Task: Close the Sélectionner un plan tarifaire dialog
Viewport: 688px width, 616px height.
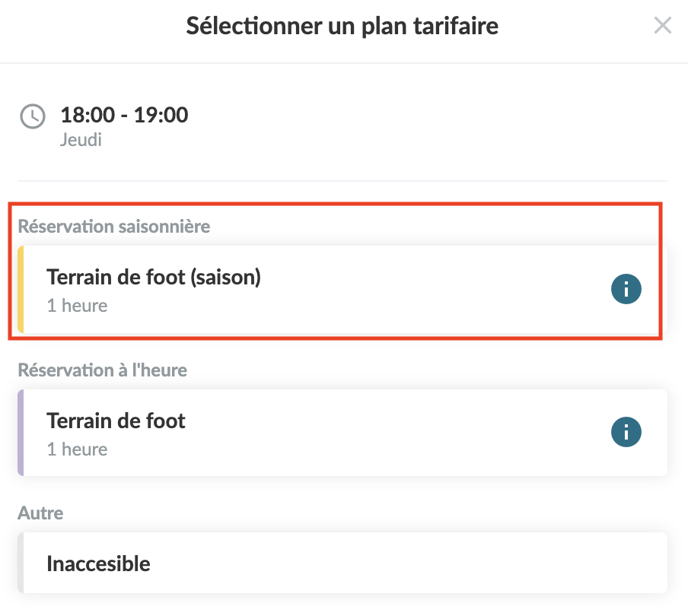Action: tap(663, 26)
